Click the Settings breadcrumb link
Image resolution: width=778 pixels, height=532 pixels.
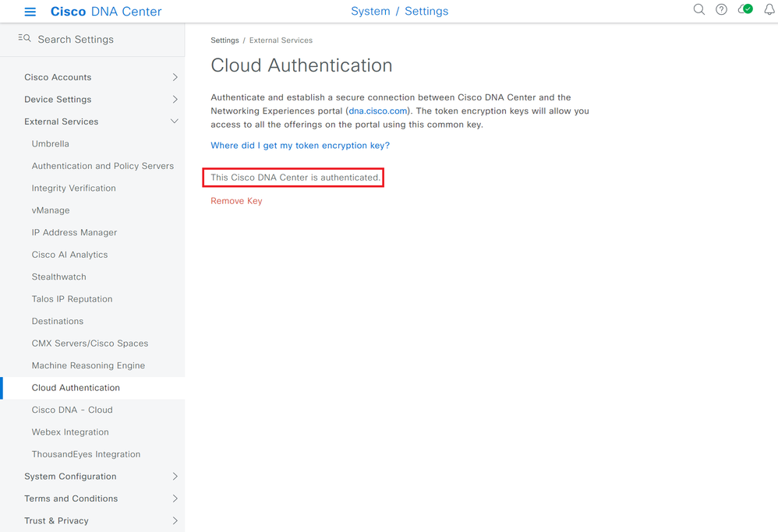coord(225,41)
